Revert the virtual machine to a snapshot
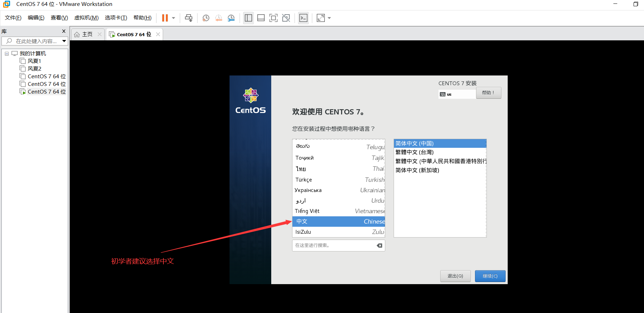The width and height of the screenshot is (644, 313). pos(218,18)
